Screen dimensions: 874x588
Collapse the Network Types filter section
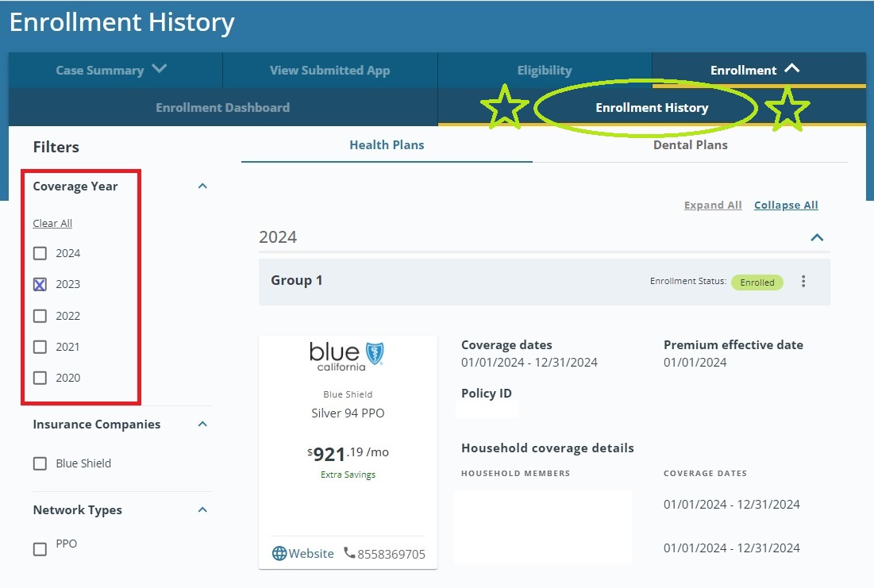click(202, 510)
